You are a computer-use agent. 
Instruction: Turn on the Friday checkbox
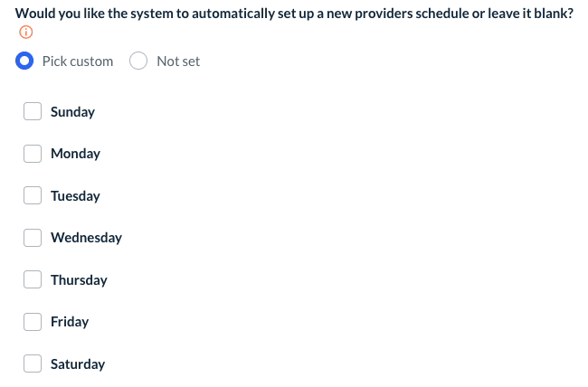(33, 322)
